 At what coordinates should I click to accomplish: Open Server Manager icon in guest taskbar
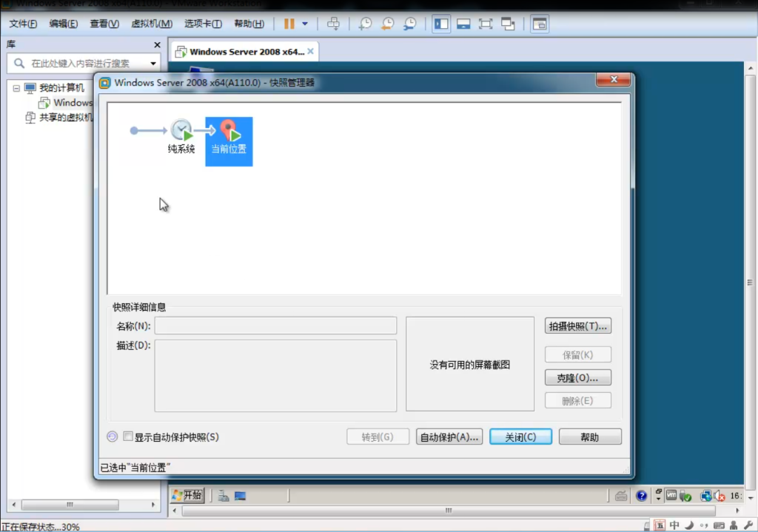[223, 496]
